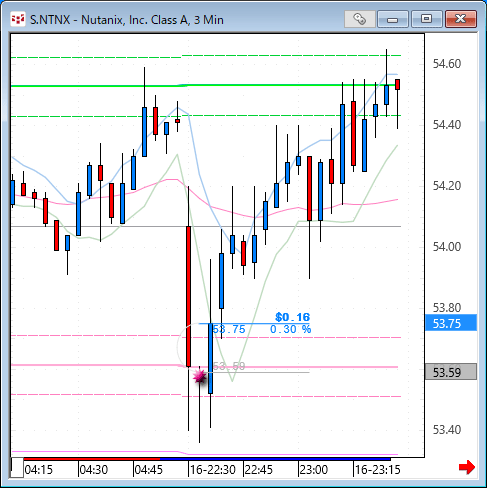This screenshot has height=488, width=487.
Task: Click the faded '53.59' label beside gray line
Action: [229, 366]
